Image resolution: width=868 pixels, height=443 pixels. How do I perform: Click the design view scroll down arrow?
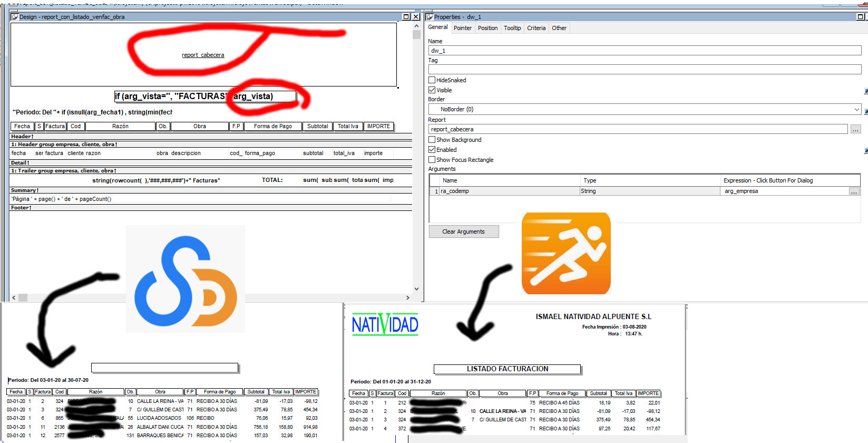tap(416, 289)
